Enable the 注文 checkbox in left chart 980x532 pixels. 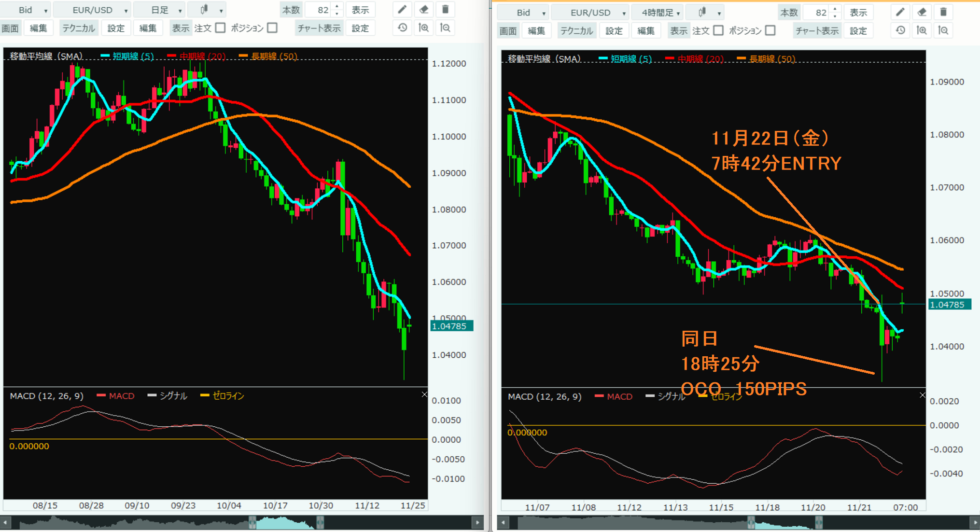click(x=220, y=28)
